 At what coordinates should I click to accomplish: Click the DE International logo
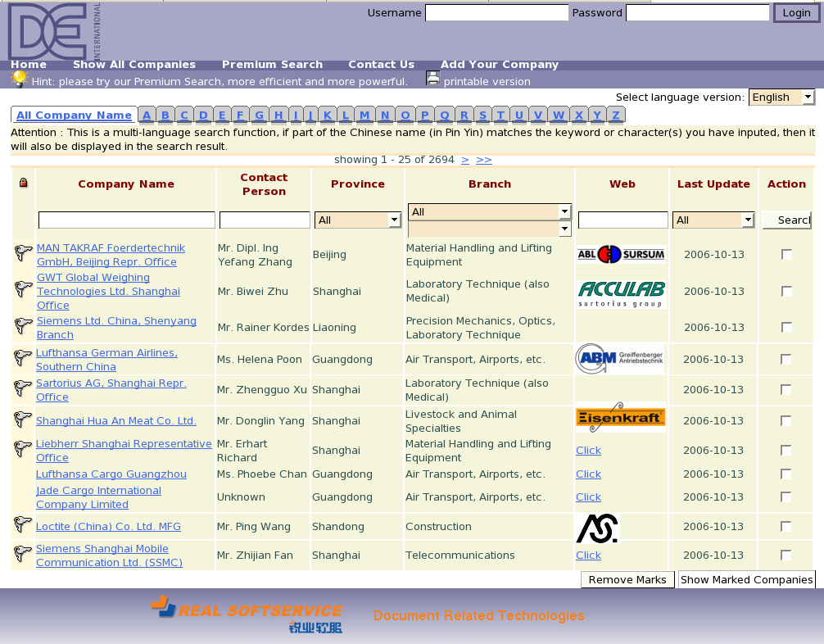tap(54, 31)
